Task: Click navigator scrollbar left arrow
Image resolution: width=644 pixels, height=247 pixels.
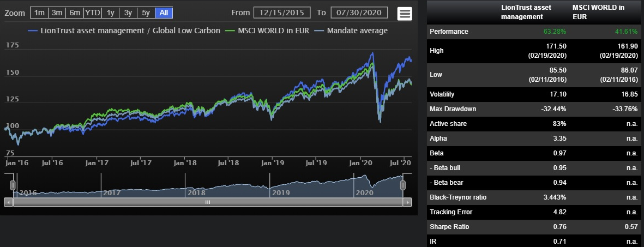Action: pyautogui.click(x=9, y=202)
